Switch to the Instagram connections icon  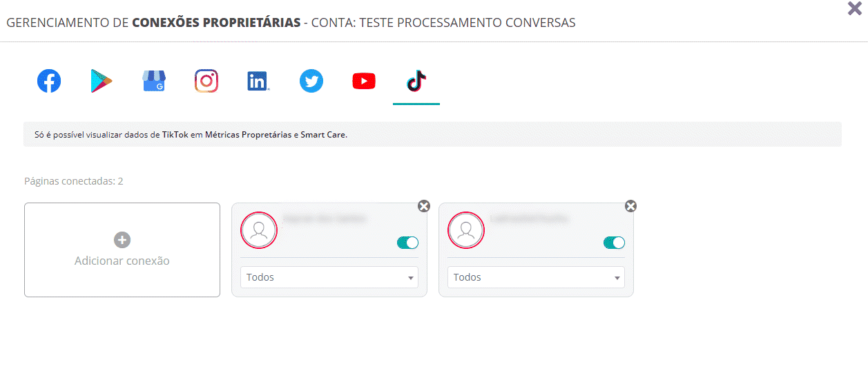206,82
